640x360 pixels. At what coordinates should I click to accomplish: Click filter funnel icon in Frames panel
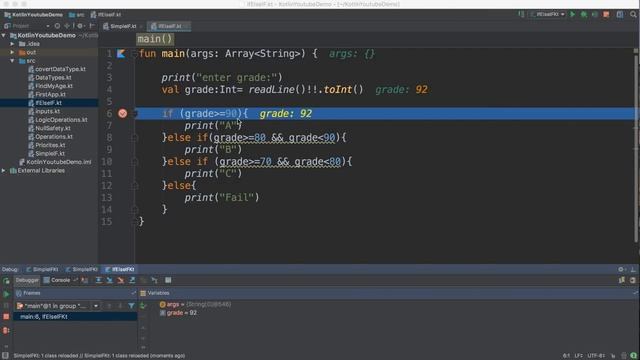[x=131, y=306]
